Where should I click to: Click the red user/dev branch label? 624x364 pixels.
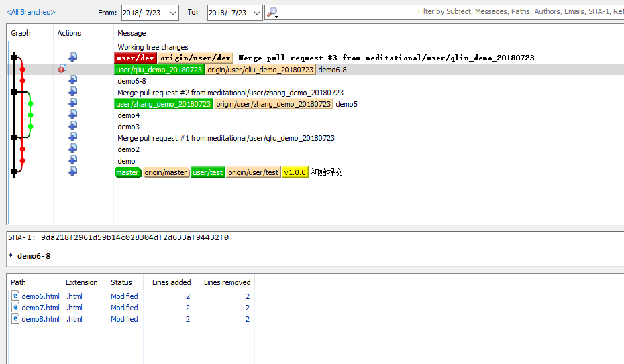pyautogui.click(x=136, y=58)
